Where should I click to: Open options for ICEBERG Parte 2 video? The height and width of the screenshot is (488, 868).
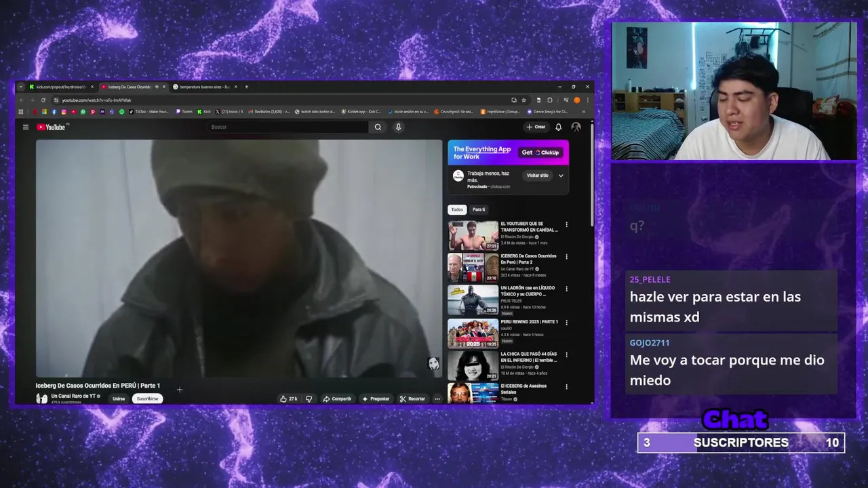tap(566, 257)
